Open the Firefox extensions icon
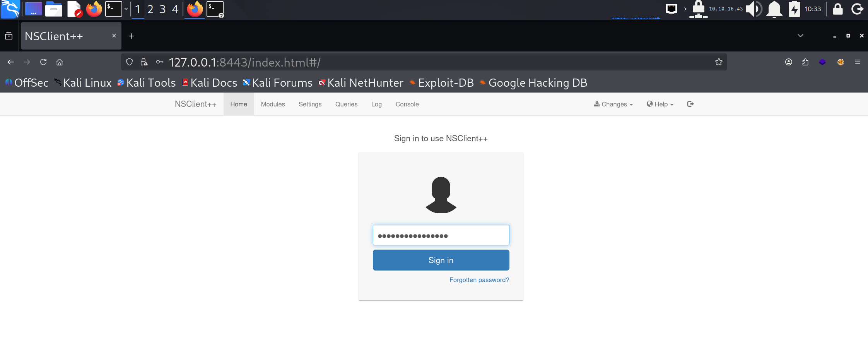 (805, 62)
